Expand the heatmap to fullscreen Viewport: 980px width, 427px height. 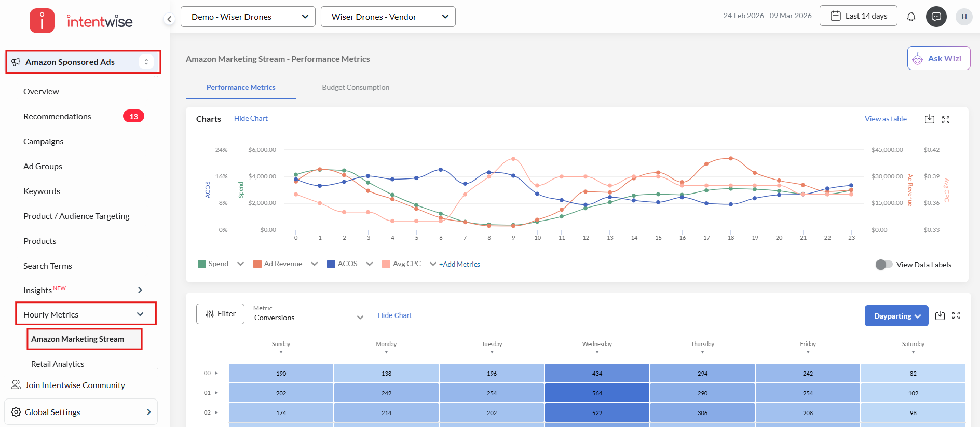point(956,315)
